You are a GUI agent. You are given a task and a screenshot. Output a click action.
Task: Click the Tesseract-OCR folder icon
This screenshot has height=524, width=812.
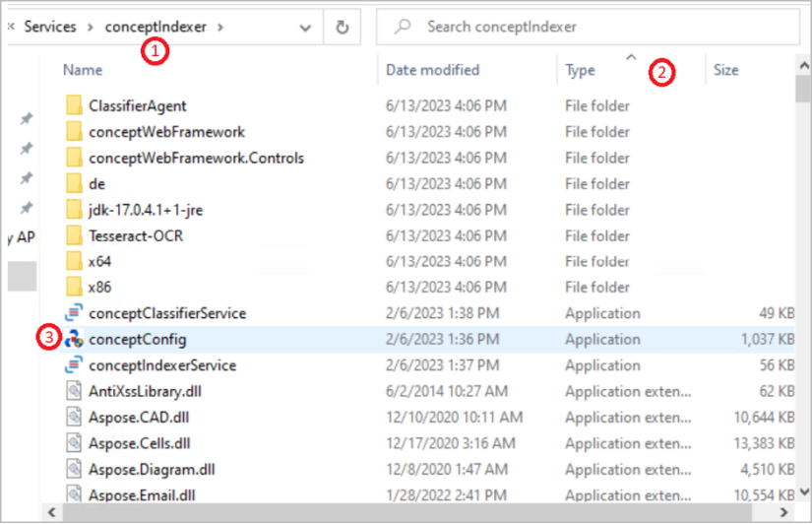click(x=74, y=235)
